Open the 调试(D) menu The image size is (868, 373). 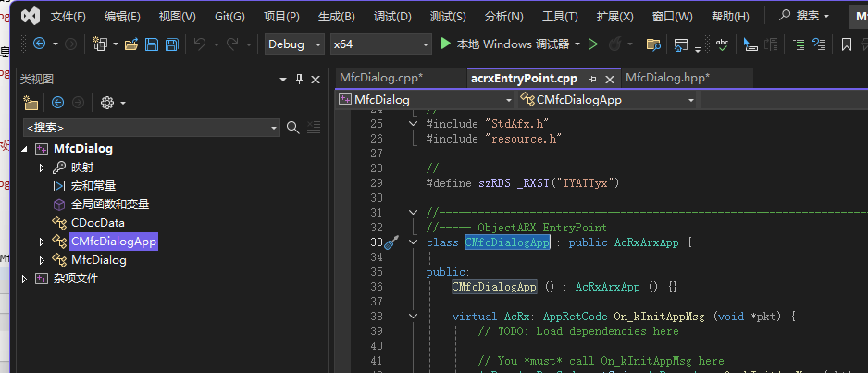coord(392,17)
